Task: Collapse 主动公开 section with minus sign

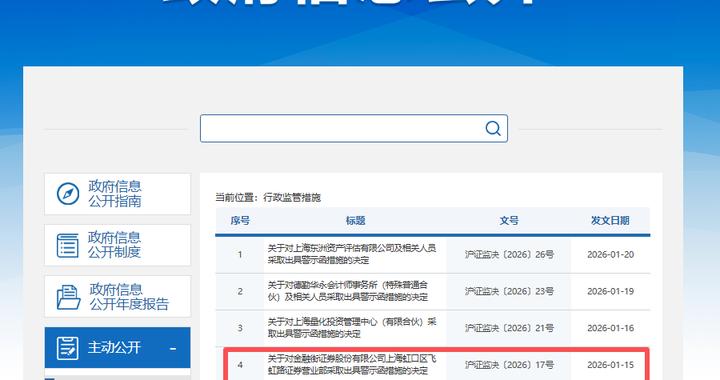Action: pyautogui.click(x=173, y=349)
